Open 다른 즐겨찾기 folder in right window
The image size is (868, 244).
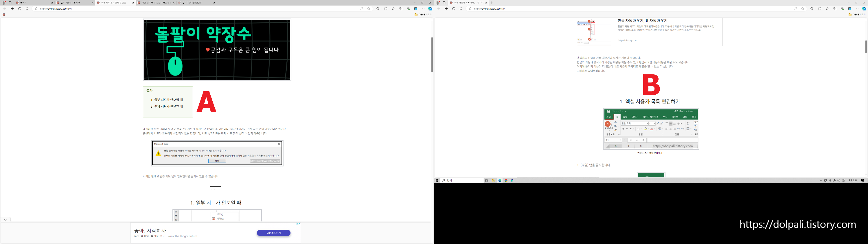(857, 14)
